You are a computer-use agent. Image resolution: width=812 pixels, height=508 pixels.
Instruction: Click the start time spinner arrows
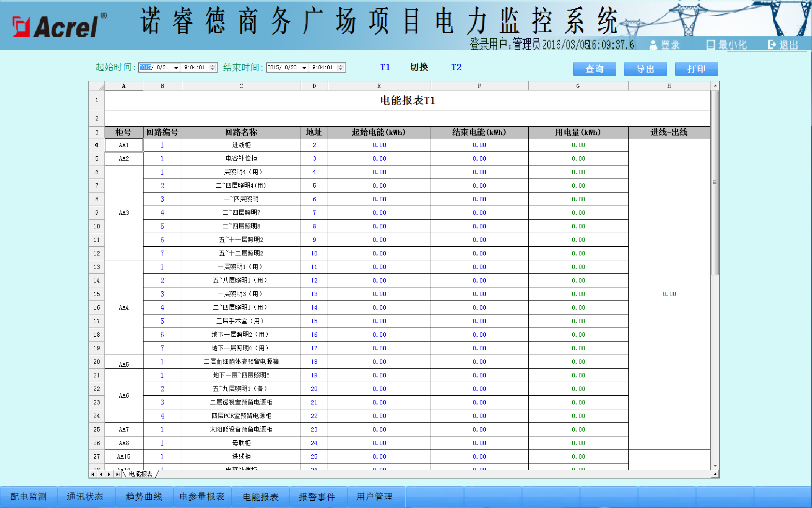(213, 68)
